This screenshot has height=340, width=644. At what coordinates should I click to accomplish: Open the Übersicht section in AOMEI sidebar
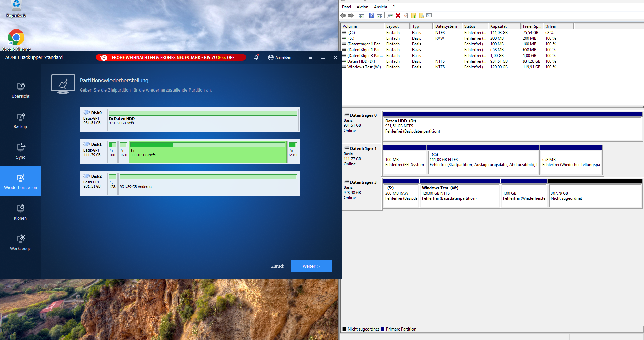[20, 90]
